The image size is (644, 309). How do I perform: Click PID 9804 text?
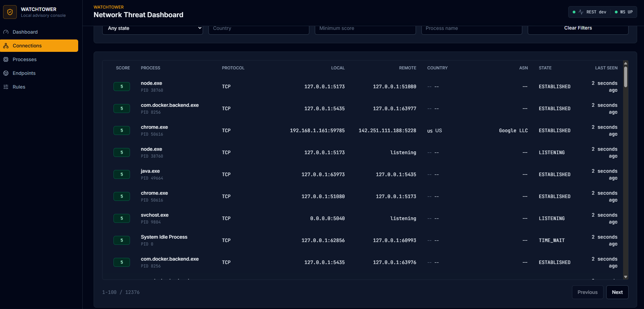coord(151,222)
